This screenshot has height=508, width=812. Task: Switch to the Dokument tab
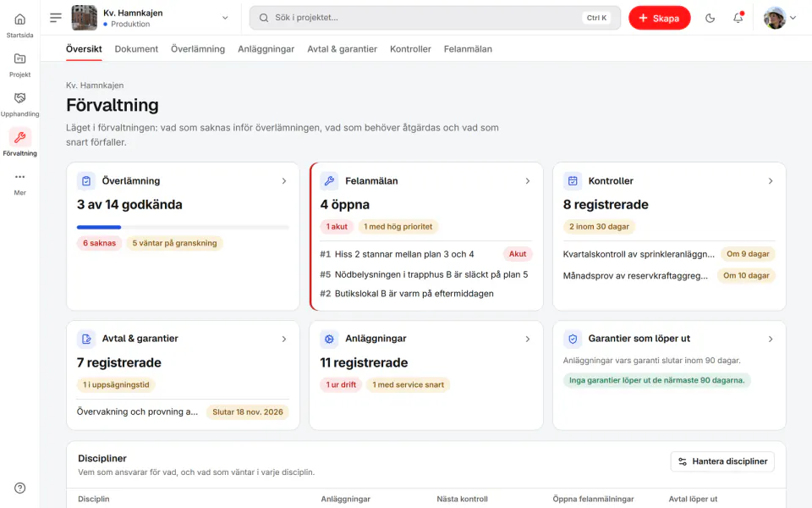pyautogui.click(x=136, y=49)
